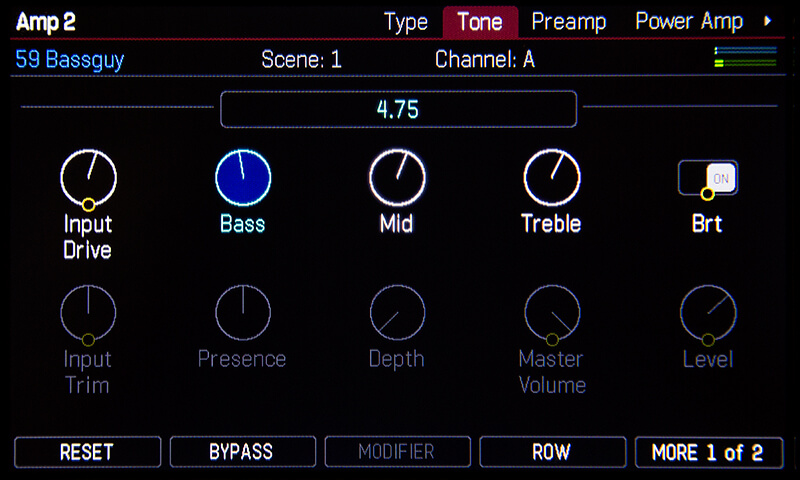
Task: Toggle the Brt bright switch
Action: click(x=707, y=179)
